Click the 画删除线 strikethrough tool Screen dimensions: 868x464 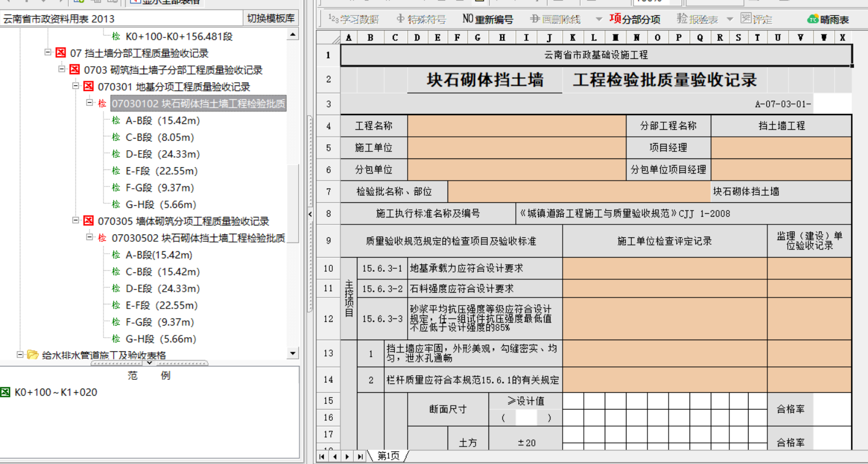[x=555, y=19]
